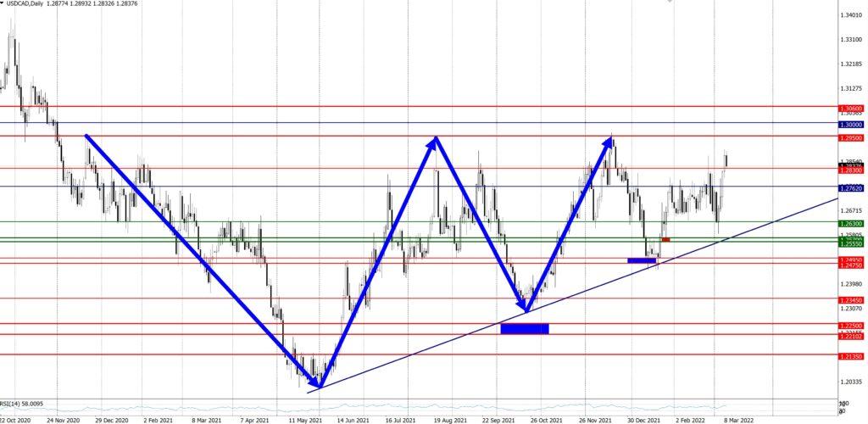Viewport: 868px width, 424px height.
Task: Click the 11 May 2021 date on time axis
Action: pyautogui.click(x=304, y=419)
